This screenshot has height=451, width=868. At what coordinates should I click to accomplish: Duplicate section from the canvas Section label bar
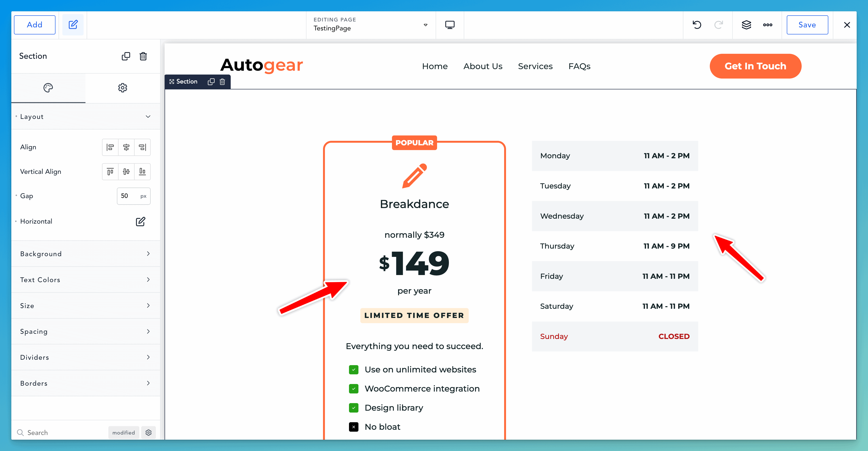[211, 81]
